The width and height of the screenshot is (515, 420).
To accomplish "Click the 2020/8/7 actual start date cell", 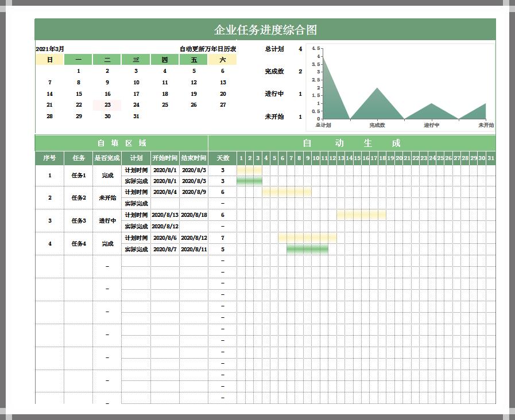I will pyautogui.click(x=165, y=250).
